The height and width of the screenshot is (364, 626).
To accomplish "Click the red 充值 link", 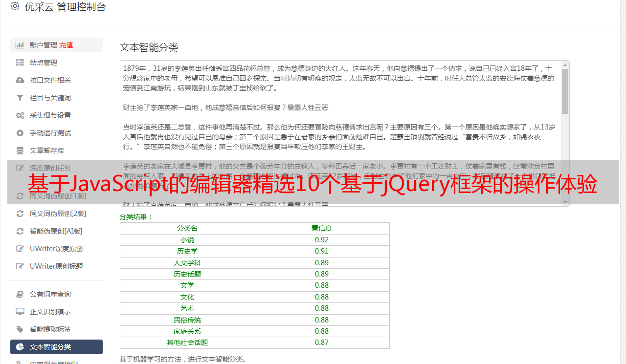I will click(66, 45).
